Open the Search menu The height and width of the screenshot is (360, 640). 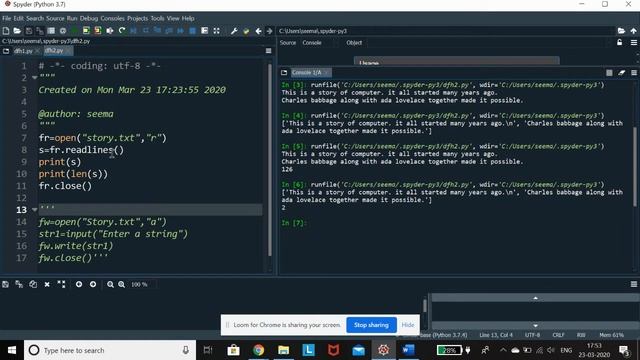(35, 18)
